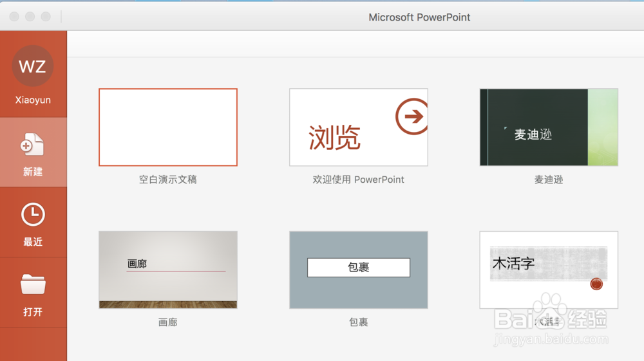Image resolution: width=644 pixels, height=361 pixels.
Task: Select the 浏览 welcome tour thumbnail
Action: pyautogui.click(x=359, y=127)
